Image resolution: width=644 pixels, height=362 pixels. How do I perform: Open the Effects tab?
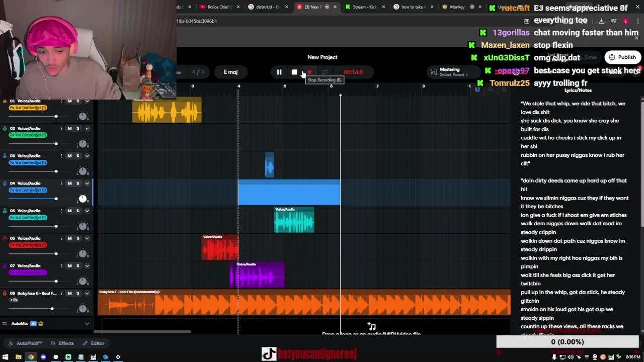coord(62,343)
